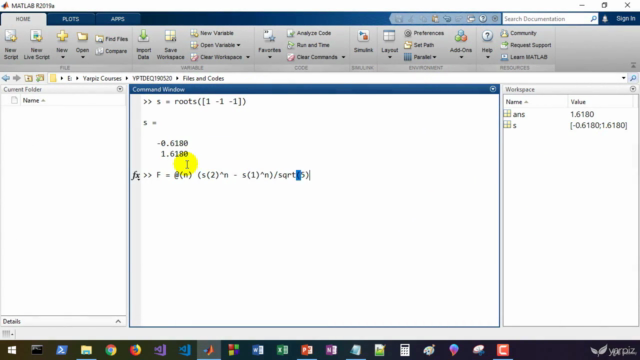Image resolution: width=640 pixels, height=360 pixels.
Task: Click Learn MATLAB
Action: [x=524, y=57]
